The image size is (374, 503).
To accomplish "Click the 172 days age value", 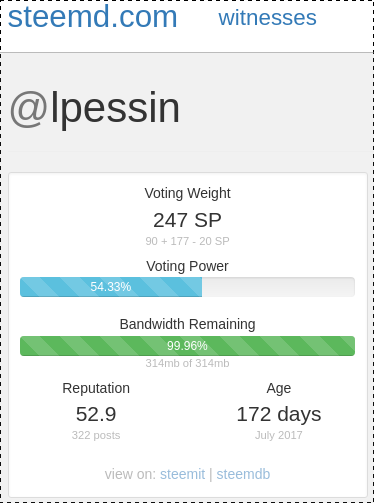I will [279, 414].
